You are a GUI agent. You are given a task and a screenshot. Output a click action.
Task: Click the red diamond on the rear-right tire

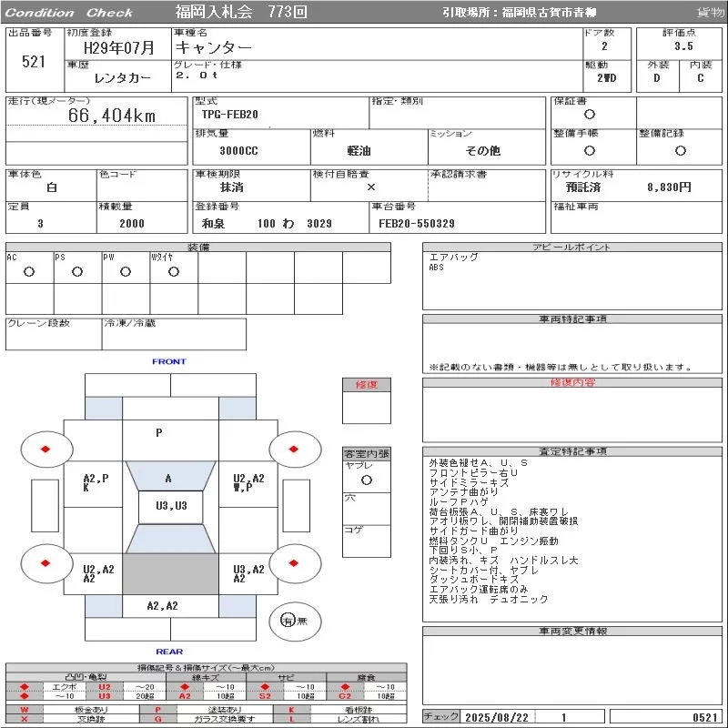[x=293, y=563]
